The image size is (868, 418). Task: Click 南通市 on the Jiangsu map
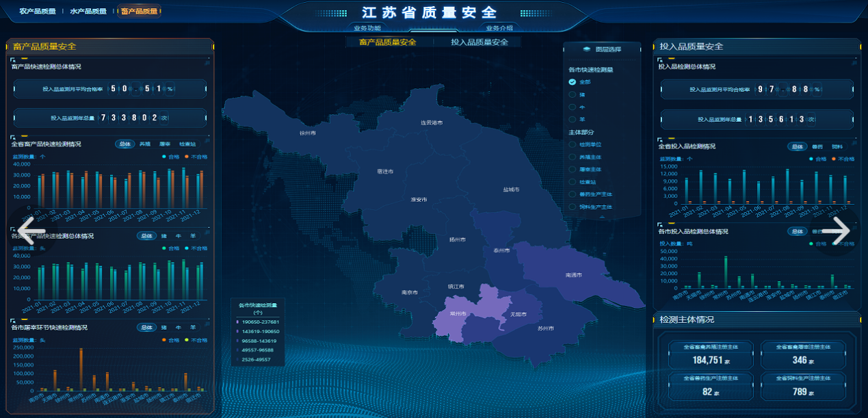pyautogui.click(x=573, y=274)
